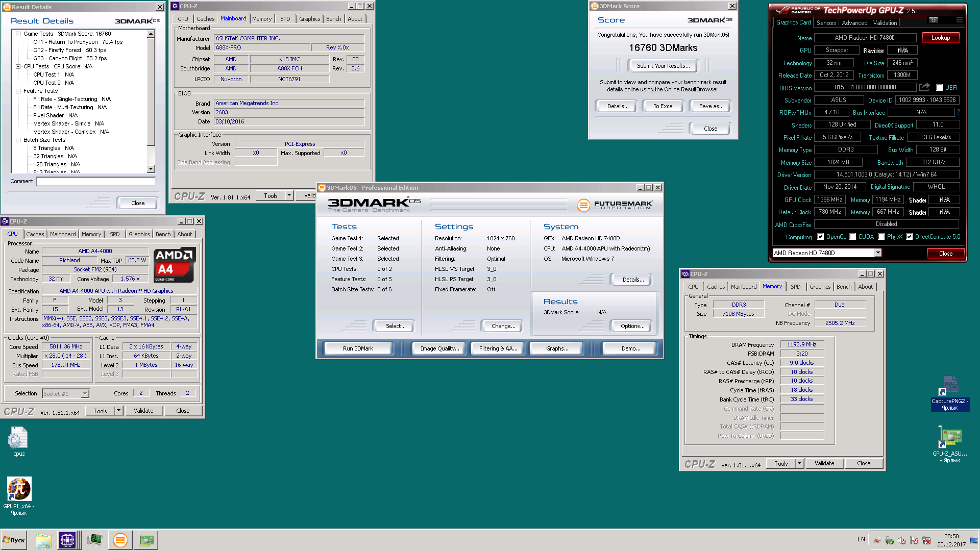This screenshot has height=551, width=980.
Task: Open the file explorer folder taskbar icon
Action: pyautogui.click(x=44, y=540)
